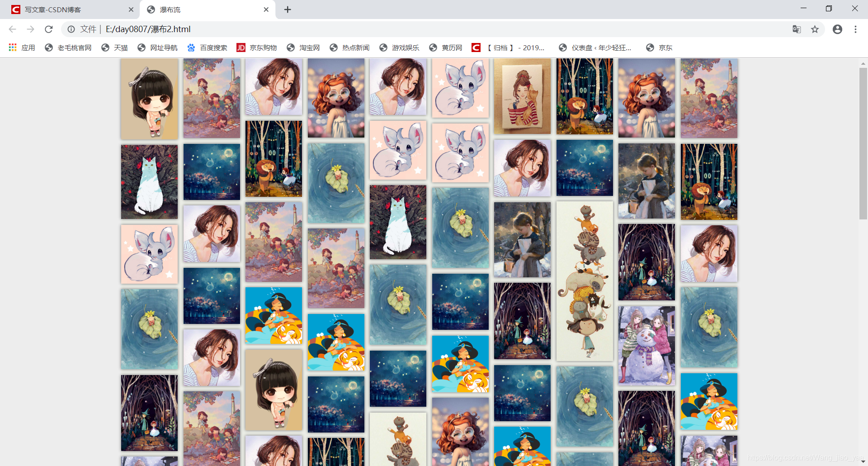This screenshot has height=466, width=868.
Task: Click the tall stacked cats illustration
Action: (585, 281)
